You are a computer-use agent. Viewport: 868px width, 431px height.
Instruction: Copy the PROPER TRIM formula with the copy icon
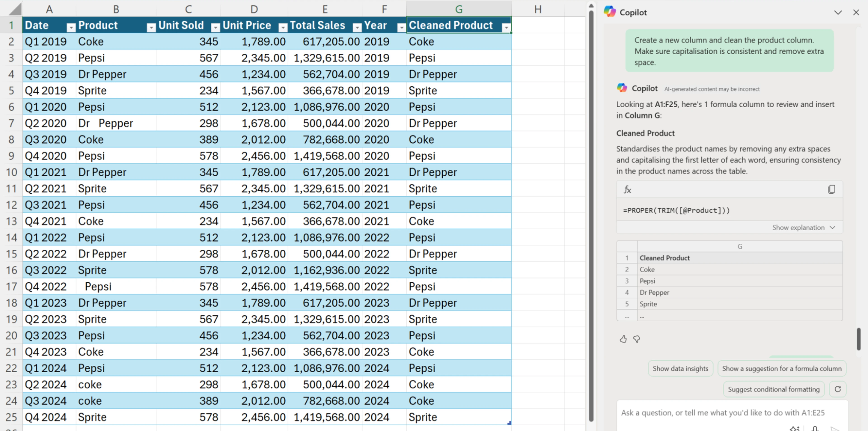(x=831, y=189)
